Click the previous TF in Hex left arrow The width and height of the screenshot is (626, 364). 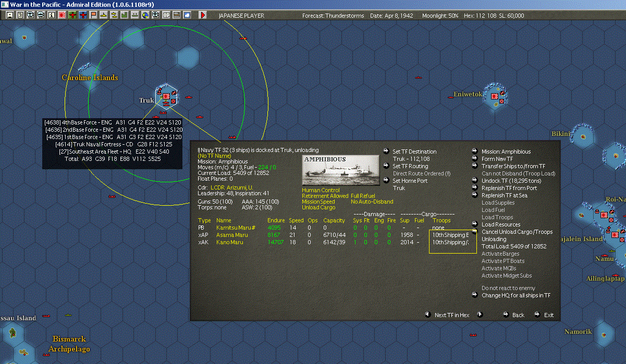(427, 315)
